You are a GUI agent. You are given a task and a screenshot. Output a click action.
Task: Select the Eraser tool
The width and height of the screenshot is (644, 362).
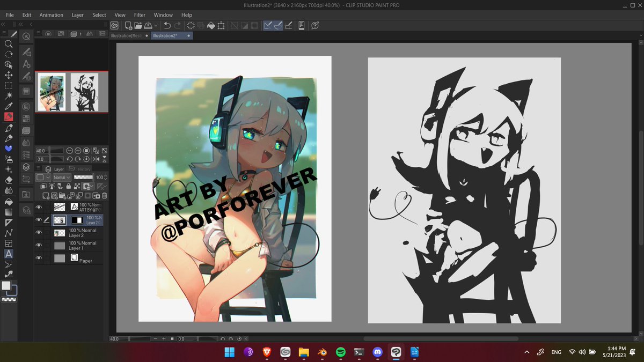click(x=9, y=180)
